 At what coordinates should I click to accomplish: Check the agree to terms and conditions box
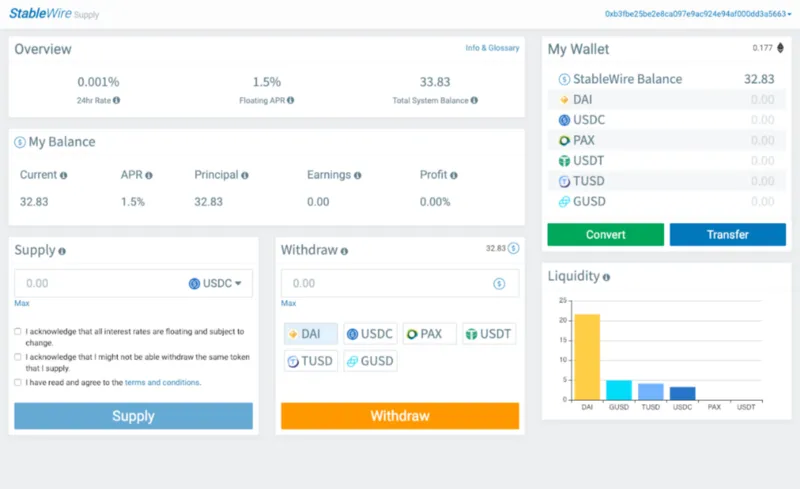(18, 382)
